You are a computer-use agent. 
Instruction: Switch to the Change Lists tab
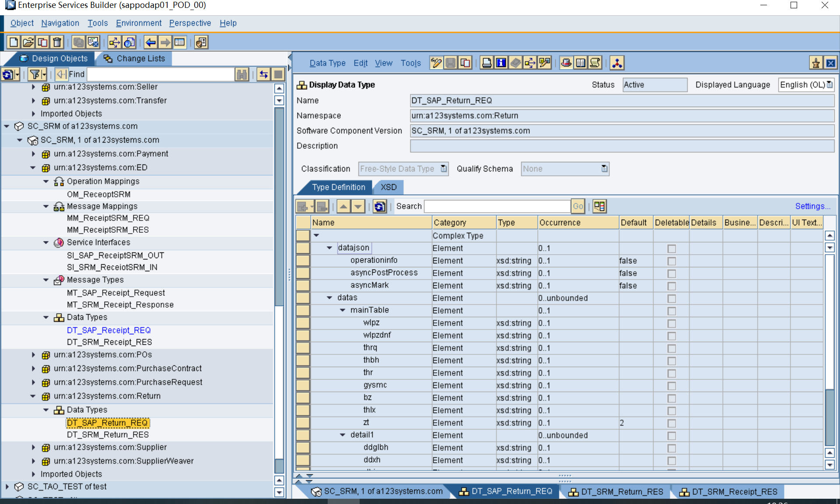coord(134,59)
